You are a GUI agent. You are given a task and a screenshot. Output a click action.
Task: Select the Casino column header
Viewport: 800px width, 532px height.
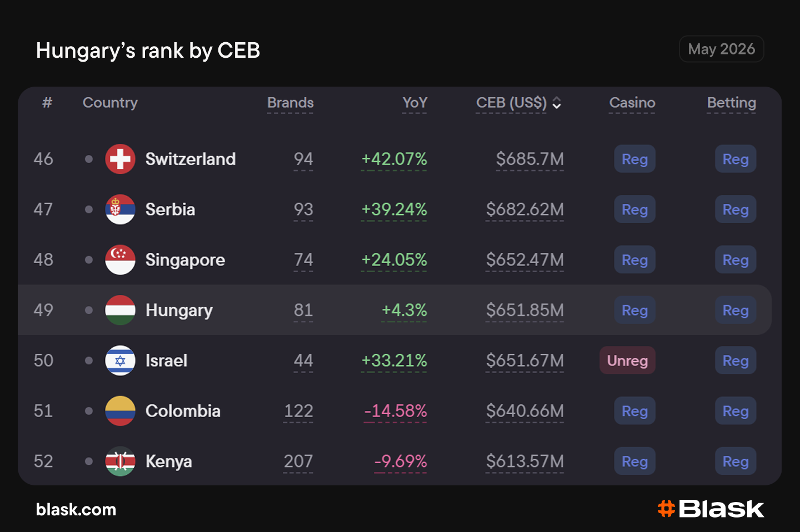click(x=632, y=103)
